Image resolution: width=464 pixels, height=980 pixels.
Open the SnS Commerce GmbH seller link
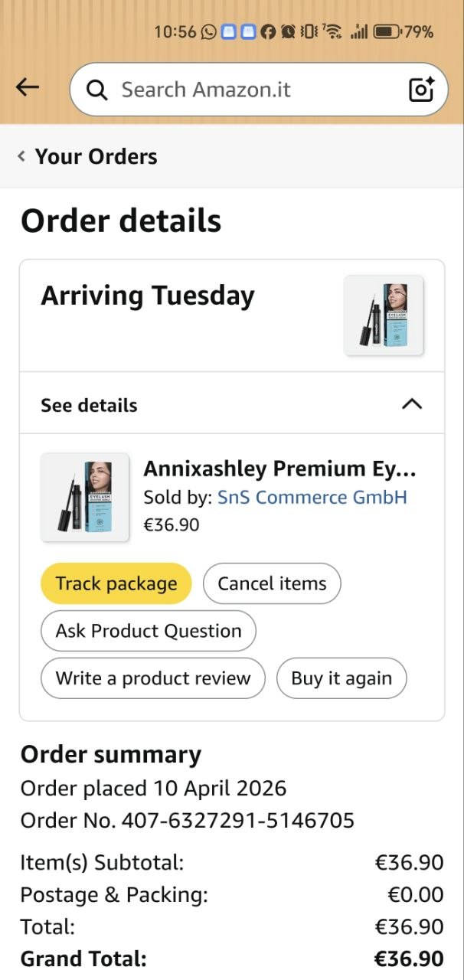tap(312, 498)
